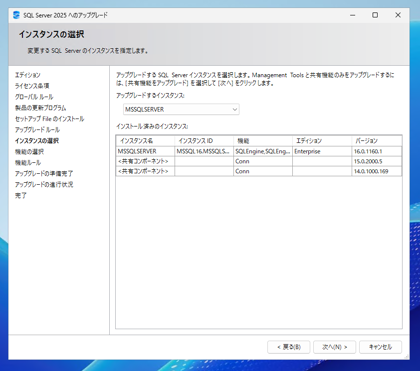Select the アップグレードの準備完了 step
This screenshot has height=371, width=420.
44,174
